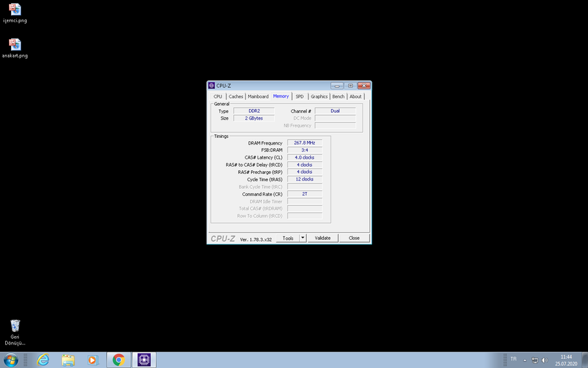This screenshot has width=588, height=368.
Task: Click the Close button at the bottom
Action: pyautogui.click(x=354, y=238)
